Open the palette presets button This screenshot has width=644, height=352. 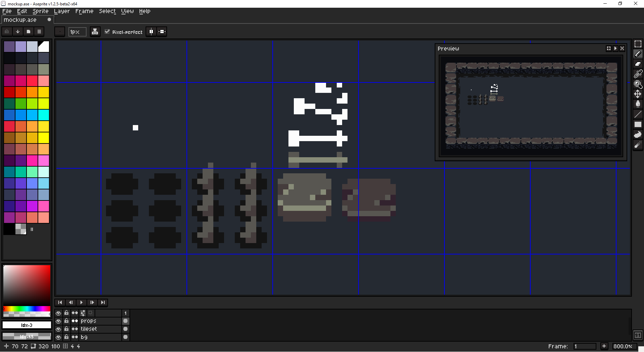coord(28,32)
